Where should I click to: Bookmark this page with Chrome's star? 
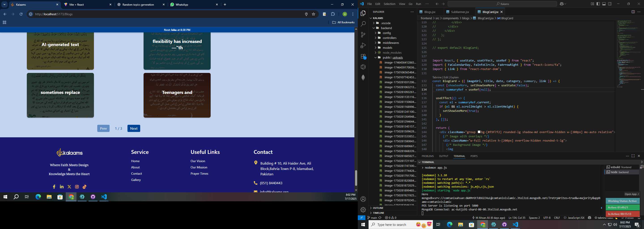point(314,14)
